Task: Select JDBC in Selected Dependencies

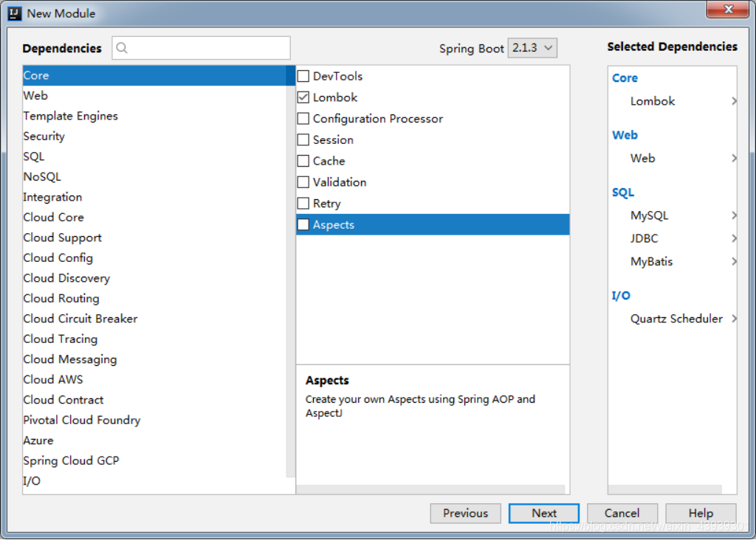Action: point(644,238)
